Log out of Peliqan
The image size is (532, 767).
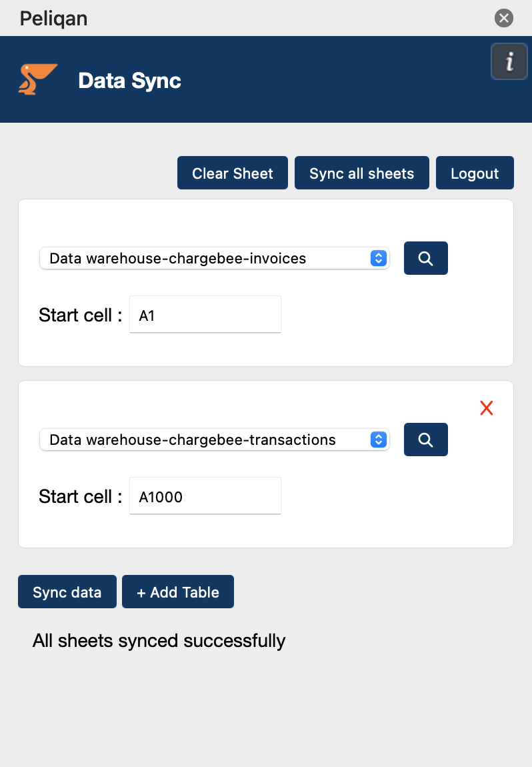tap(475, 173)
